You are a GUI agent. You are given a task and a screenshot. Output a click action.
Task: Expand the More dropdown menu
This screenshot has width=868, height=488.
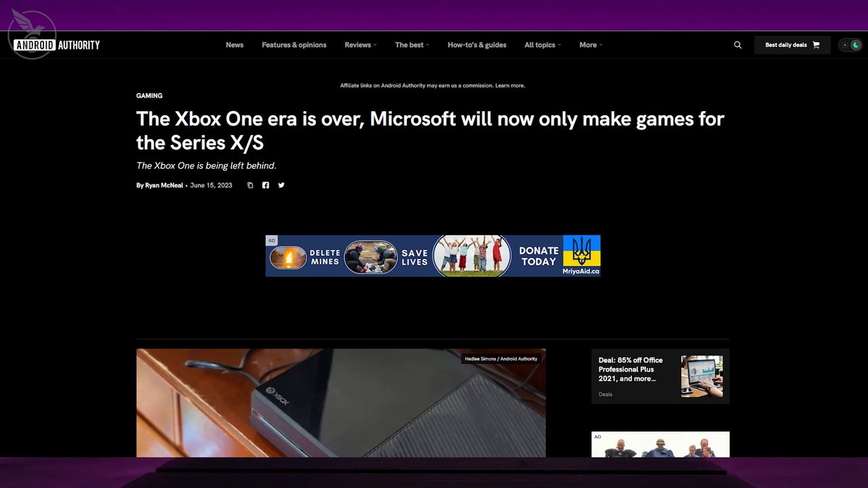(591, 45)
